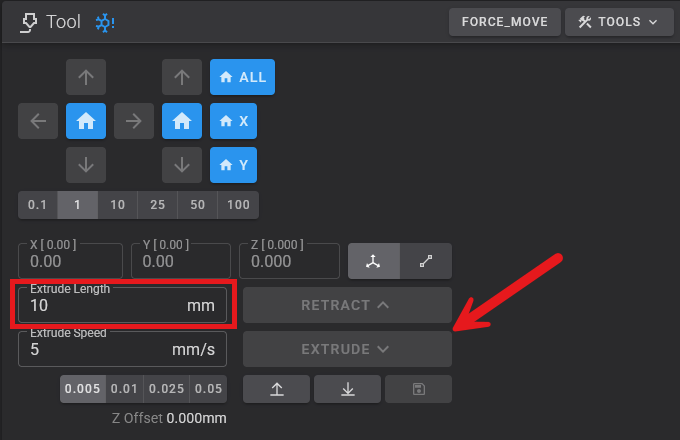Home all axes with ALL button
This screenshot has height=440, width=680.
click(x=242, y=76)
